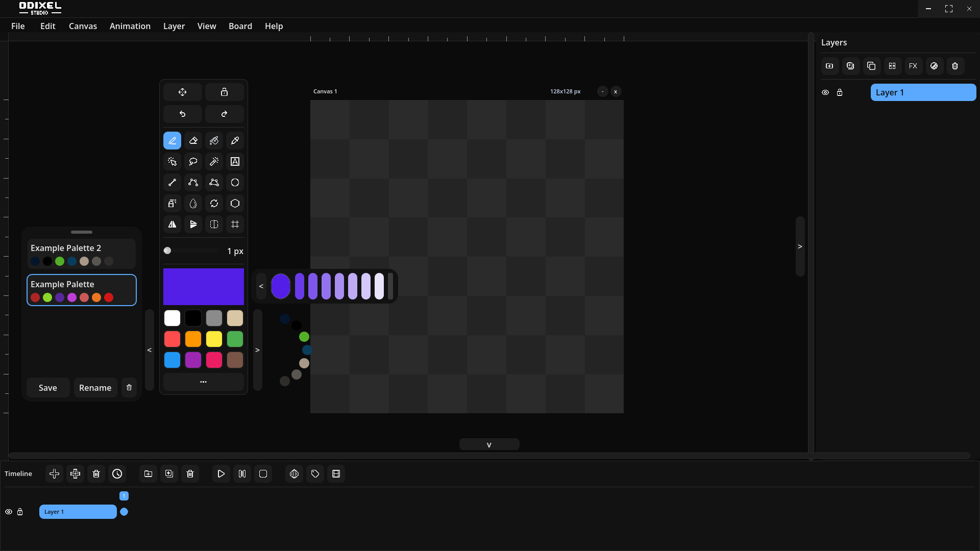This screenshot has width=980, height=551.
Task: Select the Example Palette 2 entry
Action: point(82,254)
